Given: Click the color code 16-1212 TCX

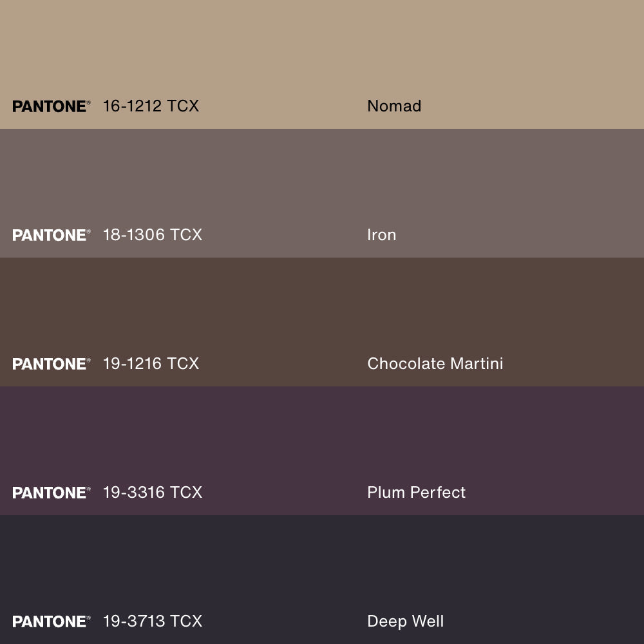Looking at the screenshot, I should pyautogui.click(x=151, y=106).
